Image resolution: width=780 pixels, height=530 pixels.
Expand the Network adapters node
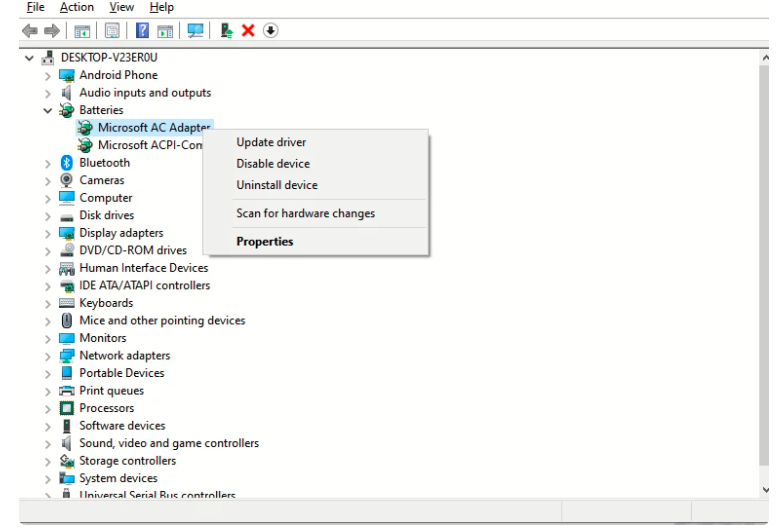48,356
